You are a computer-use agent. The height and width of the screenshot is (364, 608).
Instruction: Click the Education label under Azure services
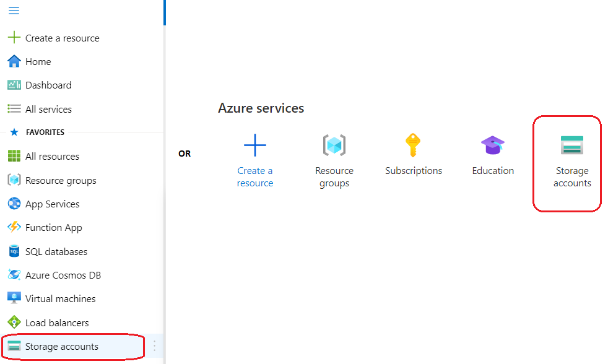[493, 171]
